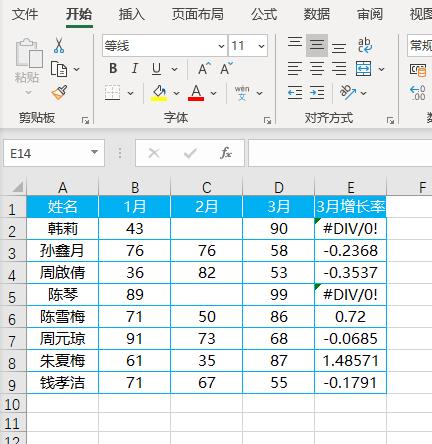Click the phonetic guide wén icon
This screenshot has height=444, width=432.
pos(242,93)
